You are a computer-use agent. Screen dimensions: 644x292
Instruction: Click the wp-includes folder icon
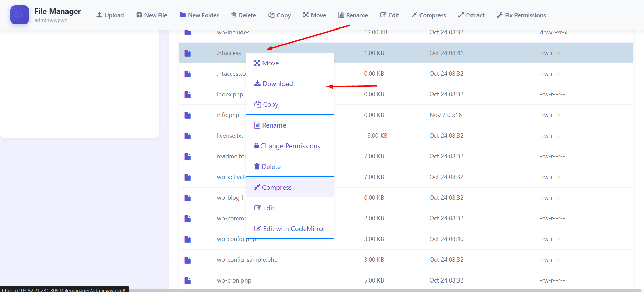click(x=188, y=33)
